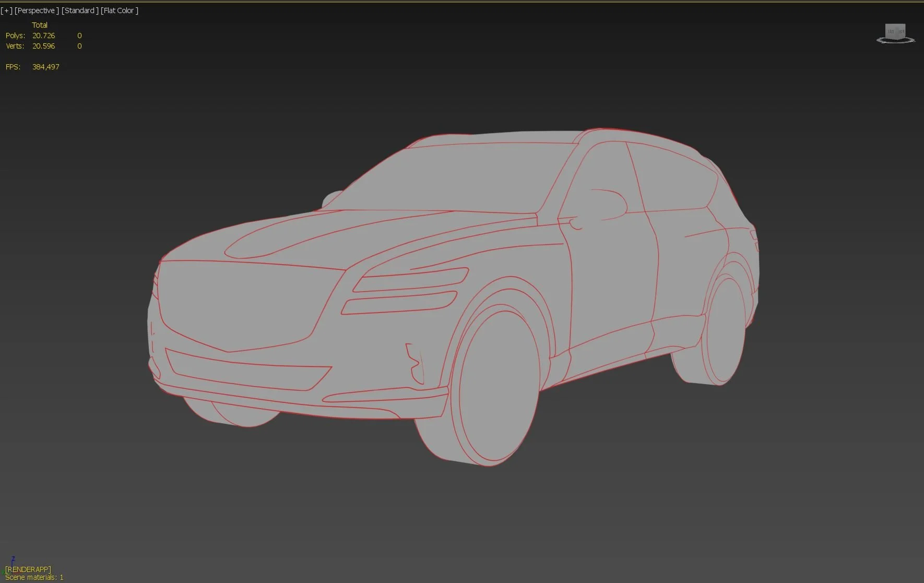924x583 pixels.
Task: Open the [Flat Color] shading menu
Action: (x=119, y=10)
